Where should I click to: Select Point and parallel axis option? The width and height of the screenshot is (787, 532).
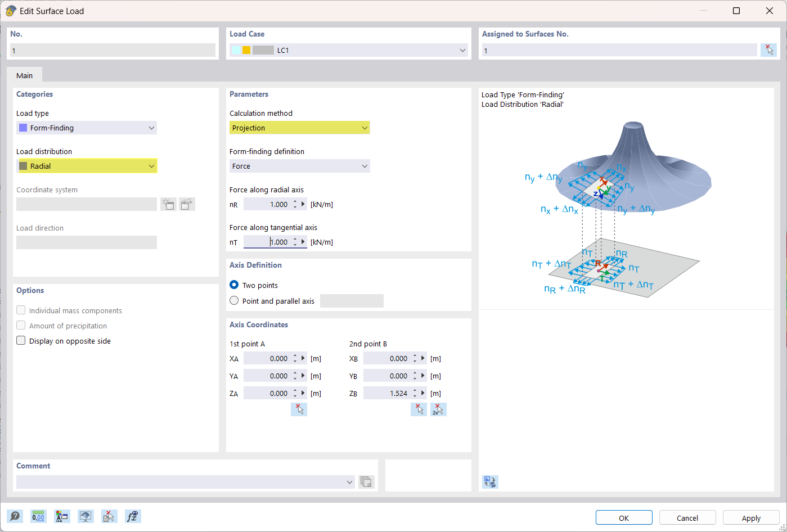tap(235, 301)
